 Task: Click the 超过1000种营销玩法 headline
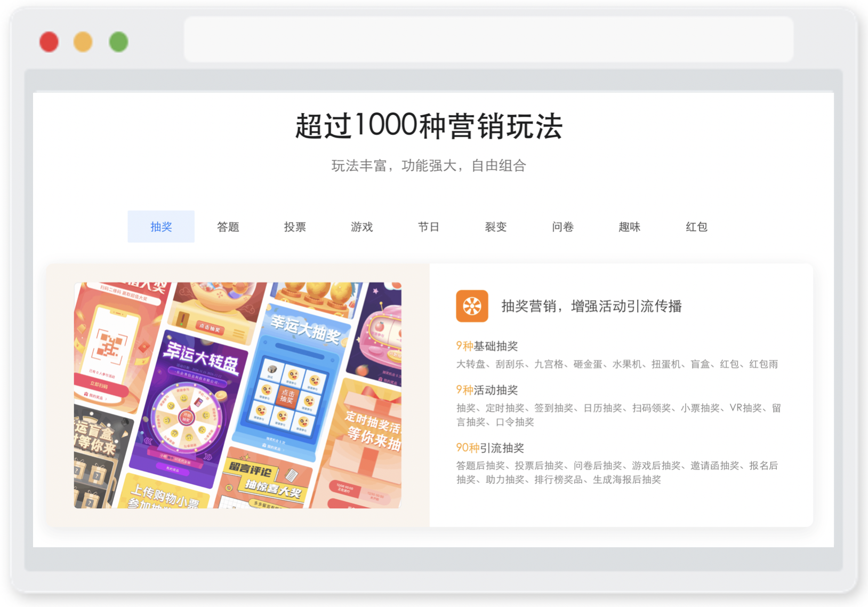(429, 126)
